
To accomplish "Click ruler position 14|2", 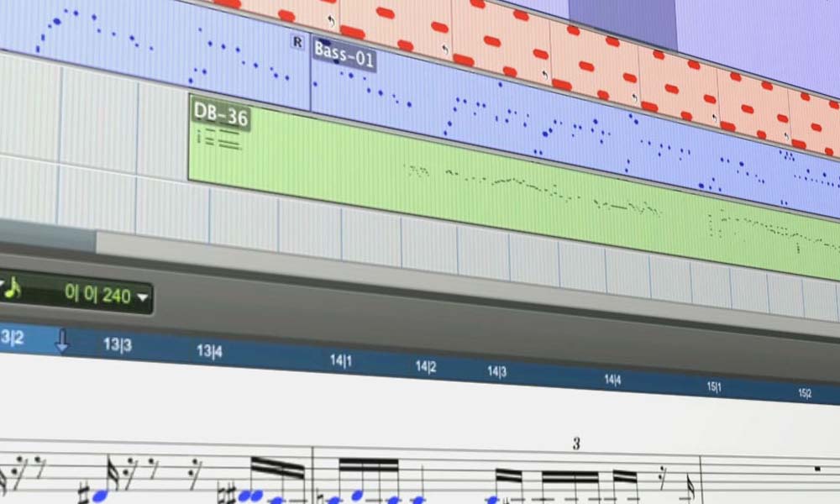I will click(426, 366).
